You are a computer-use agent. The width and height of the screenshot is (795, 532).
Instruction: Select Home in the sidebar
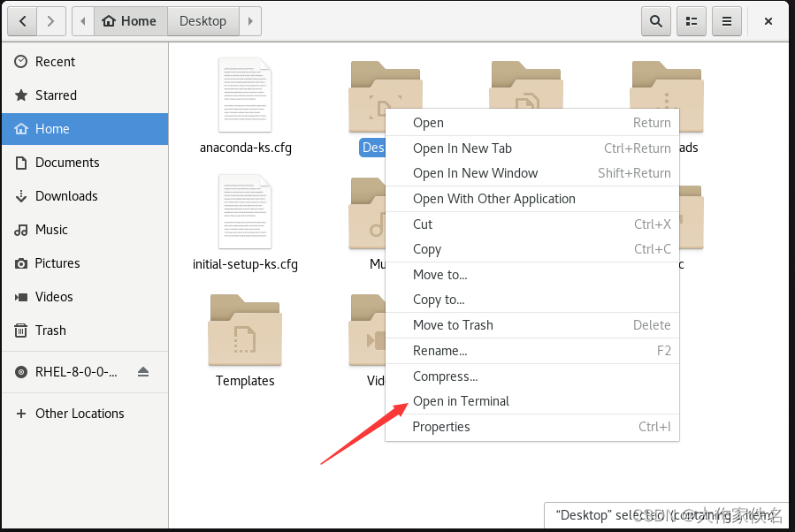[85, 129]
